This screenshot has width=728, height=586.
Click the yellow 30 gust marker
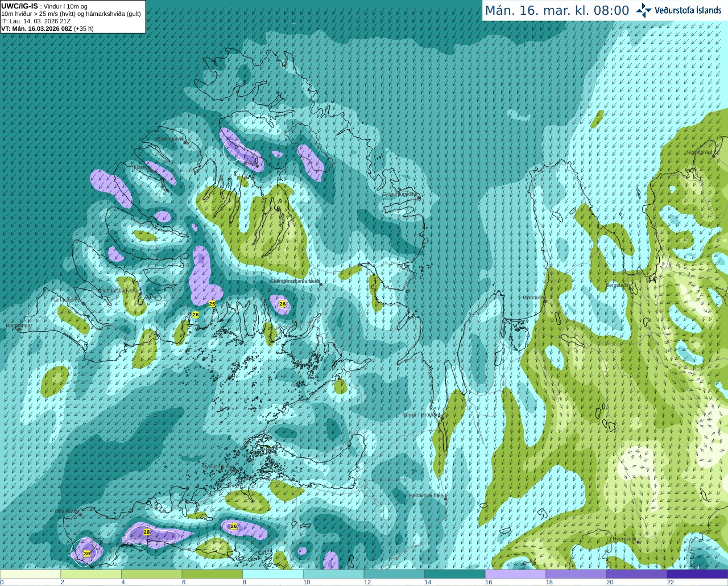coord(87,553)
